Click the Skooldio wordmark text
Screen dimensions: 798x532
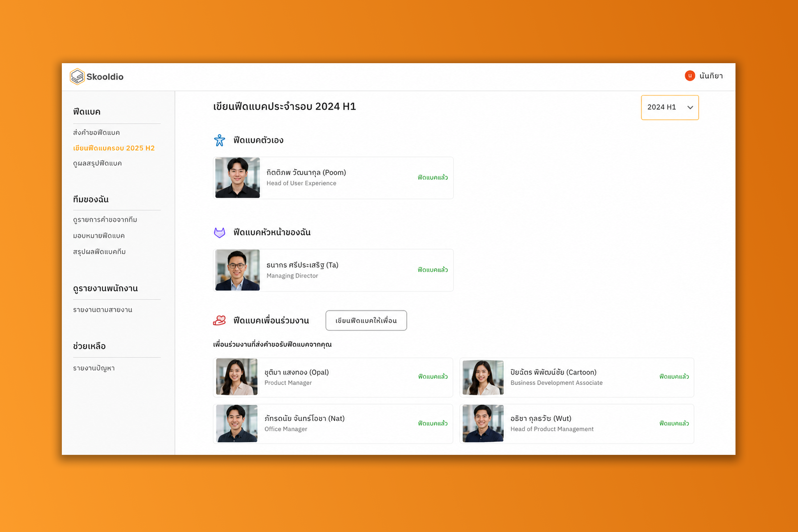coord(105,77)
